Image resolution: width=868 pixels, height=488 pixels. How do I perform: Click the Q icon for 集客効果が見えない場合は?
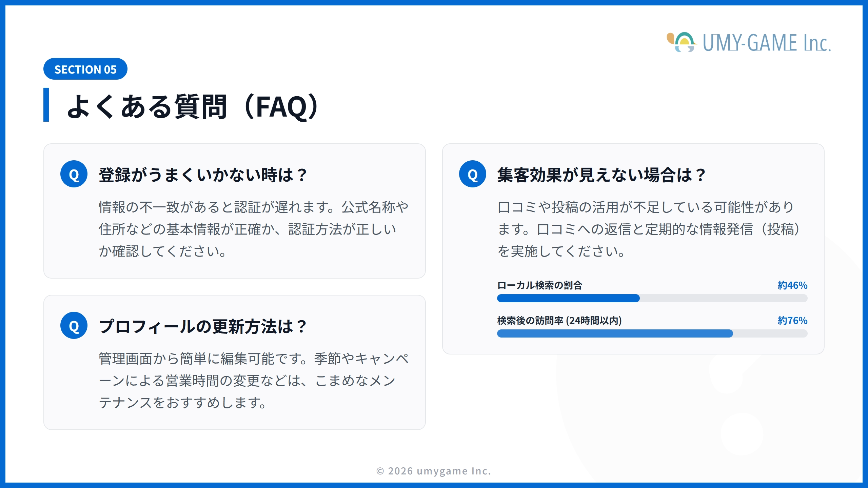coord(472,174)
